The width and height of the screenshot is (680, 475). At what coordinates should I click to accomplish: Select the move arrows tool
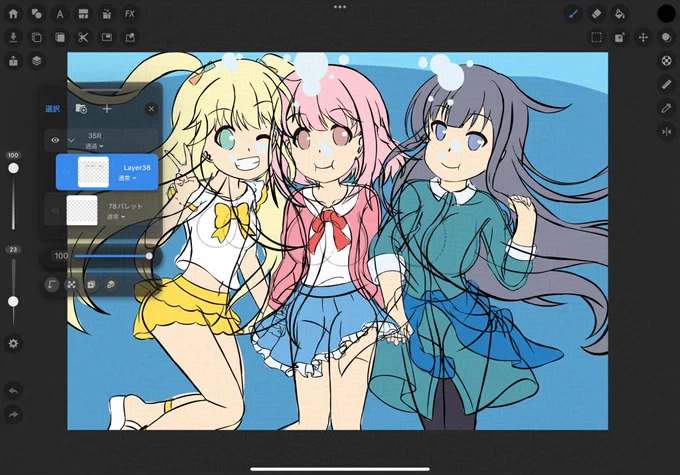(643, 37)
